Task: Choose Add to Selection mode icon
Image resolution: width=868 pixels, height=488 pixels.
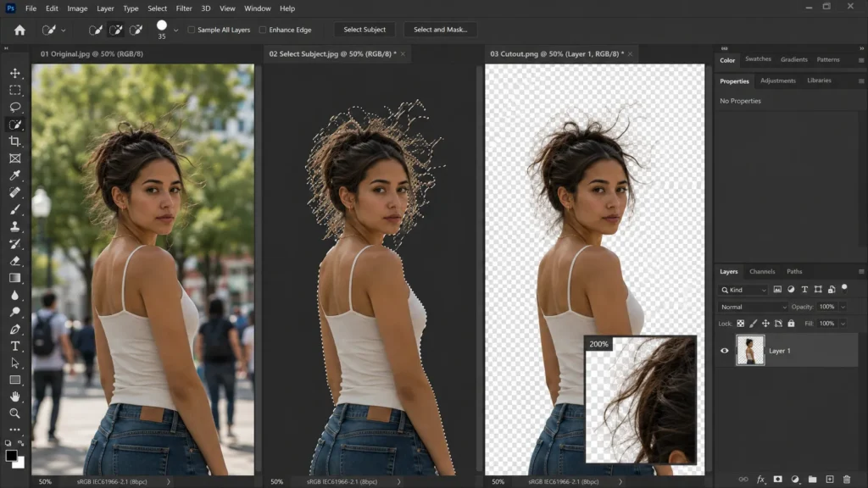Action: 115,30
